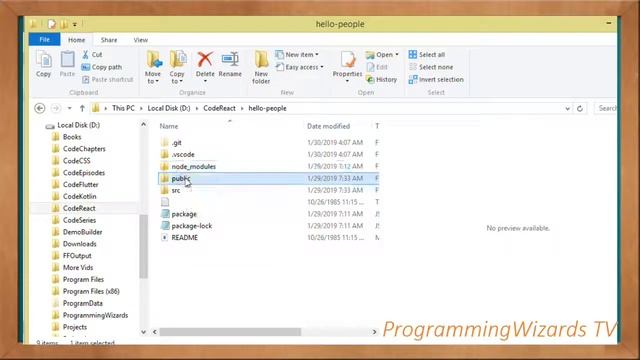Click the horizontal scrollbar left arrow
The width and height of the screenshot is (640, 360).
click(x=155, y=332)
